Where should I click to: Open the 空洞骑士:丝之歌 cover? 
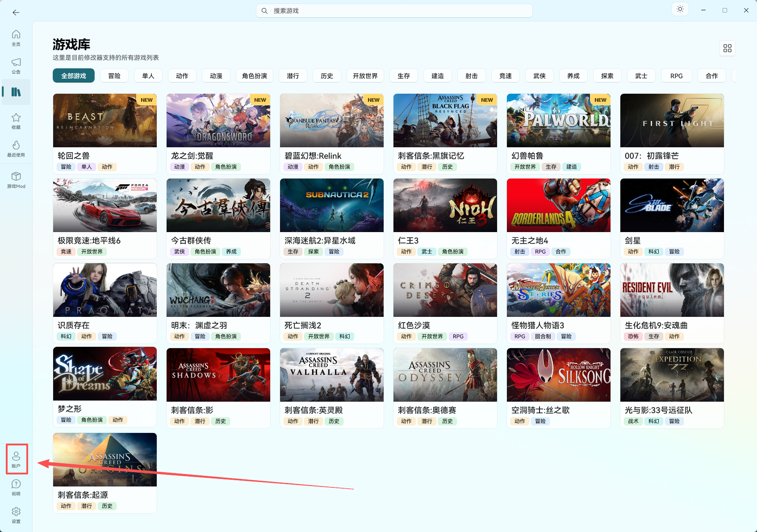pos(559,375)
